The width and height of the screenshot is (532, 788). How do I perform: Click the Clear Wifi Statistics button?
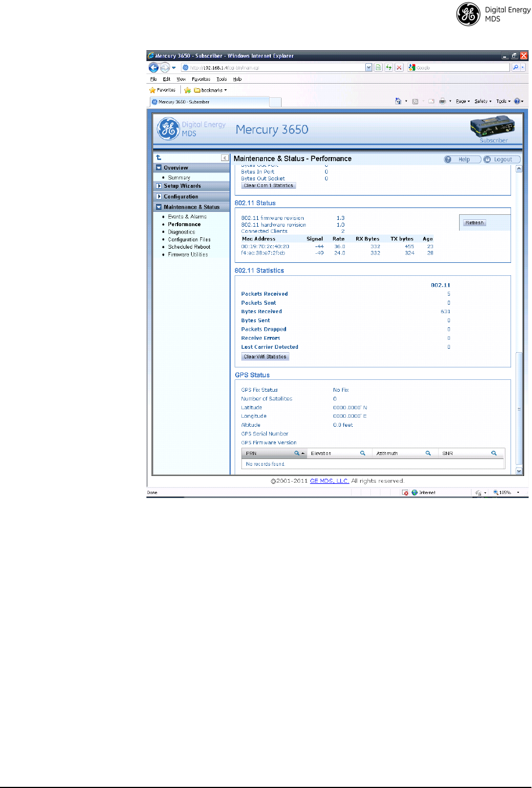(x=265, y=357)
